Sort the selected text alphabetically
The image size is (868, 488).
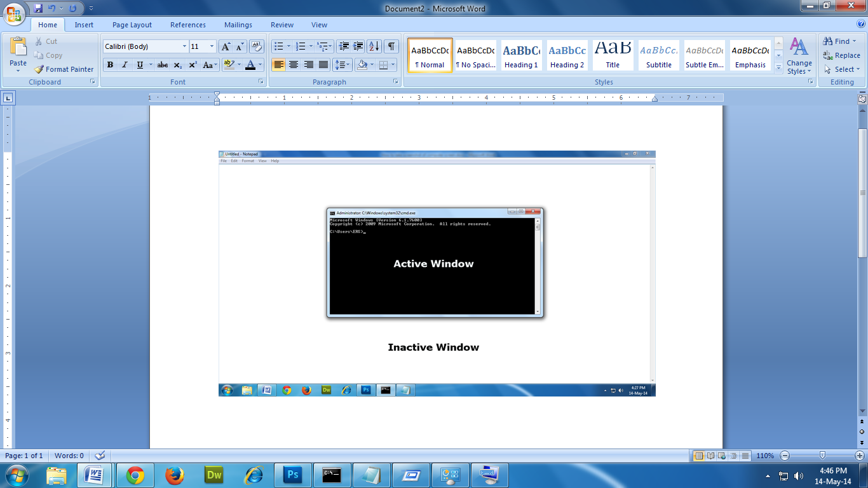[374, 46]
